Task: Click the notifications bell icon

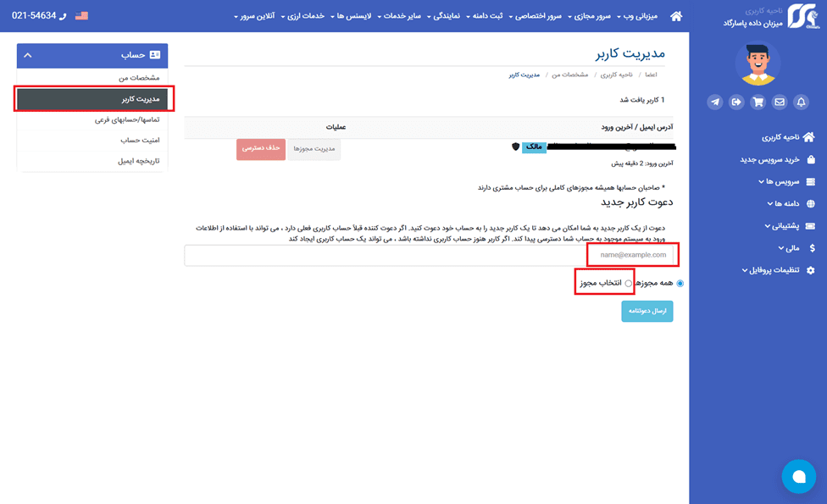Action: point(801,102)
